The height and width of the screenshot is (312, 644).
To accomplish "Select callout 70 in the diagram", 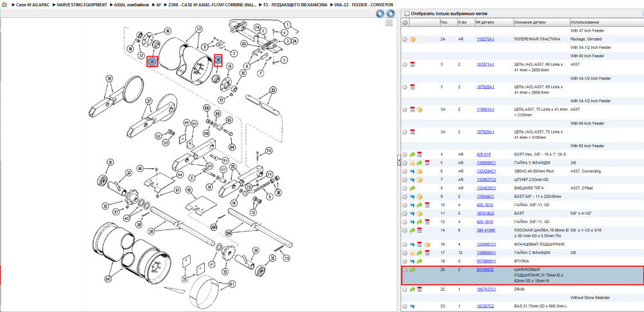I will click(x=269, y=150).
